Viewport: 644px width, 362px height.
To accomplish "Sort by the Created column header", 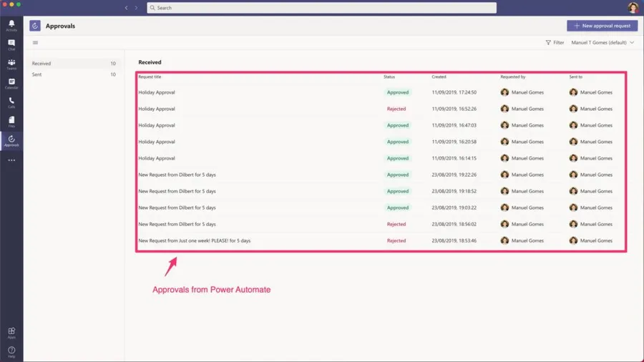I will point(439,77).
